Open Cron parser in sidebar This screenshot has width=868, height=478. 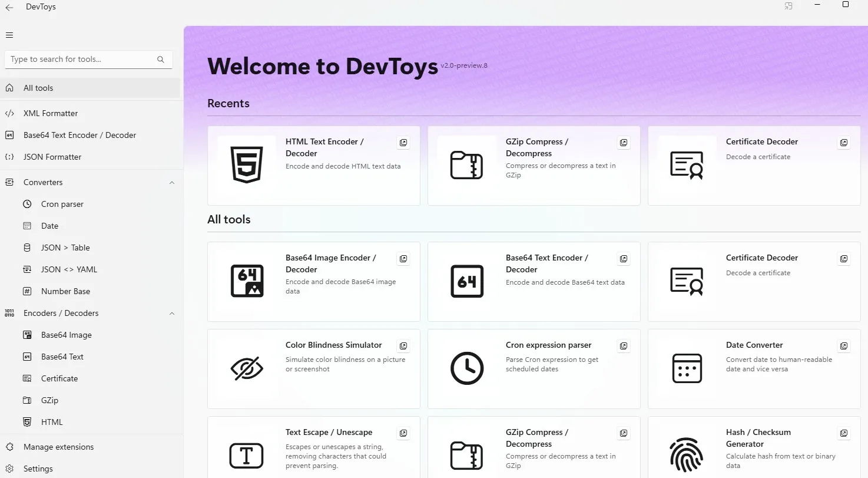(x=90, y=204)
